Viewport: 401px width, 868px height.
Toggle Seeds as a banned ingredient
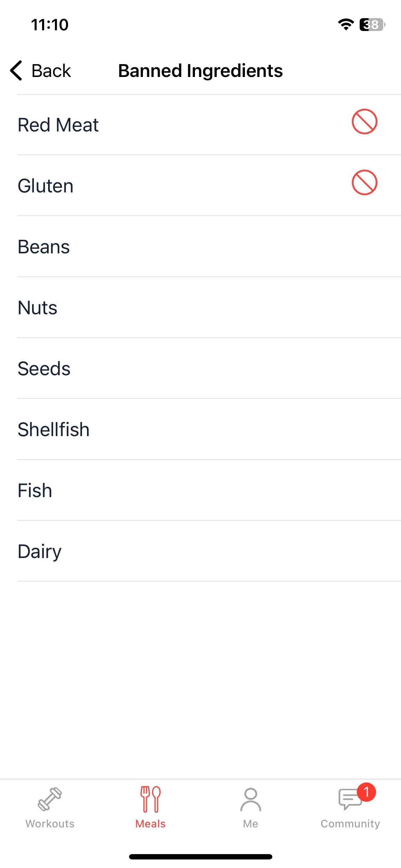pyautogui.click(x=209, y=368)
